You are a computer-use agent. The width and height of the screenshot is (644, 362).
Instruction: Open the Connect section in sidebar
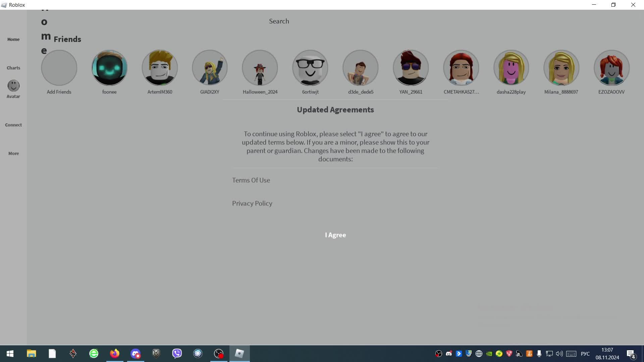(13, 125)
